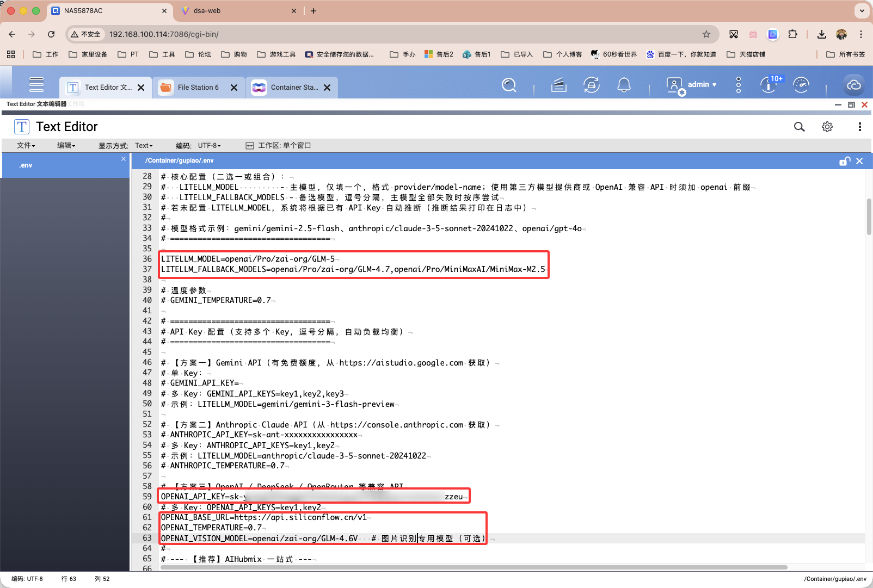Open the 显示方式 Text dropdown
Viewport: 873px width, 588px height.
[x=143, y=145]
